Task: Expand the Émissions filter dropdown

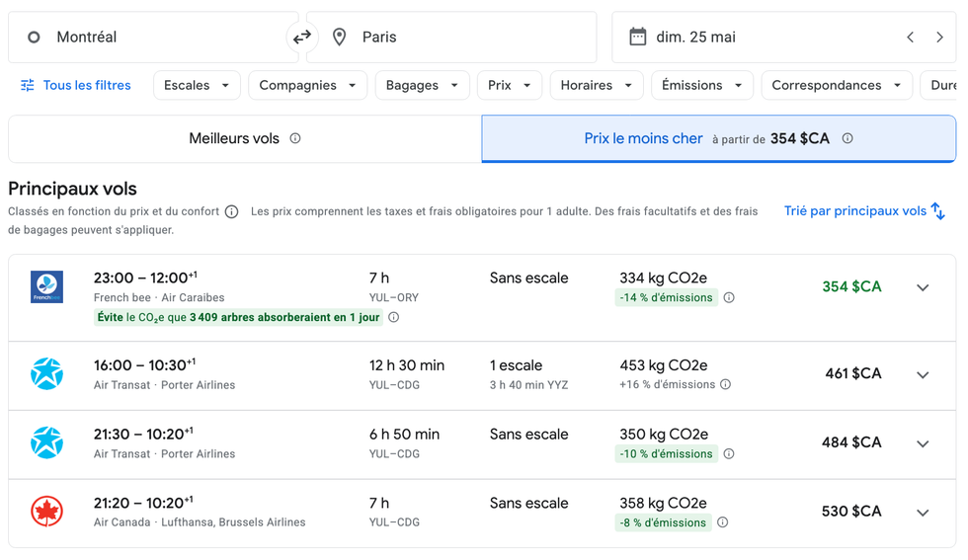Action: (701, 86)
